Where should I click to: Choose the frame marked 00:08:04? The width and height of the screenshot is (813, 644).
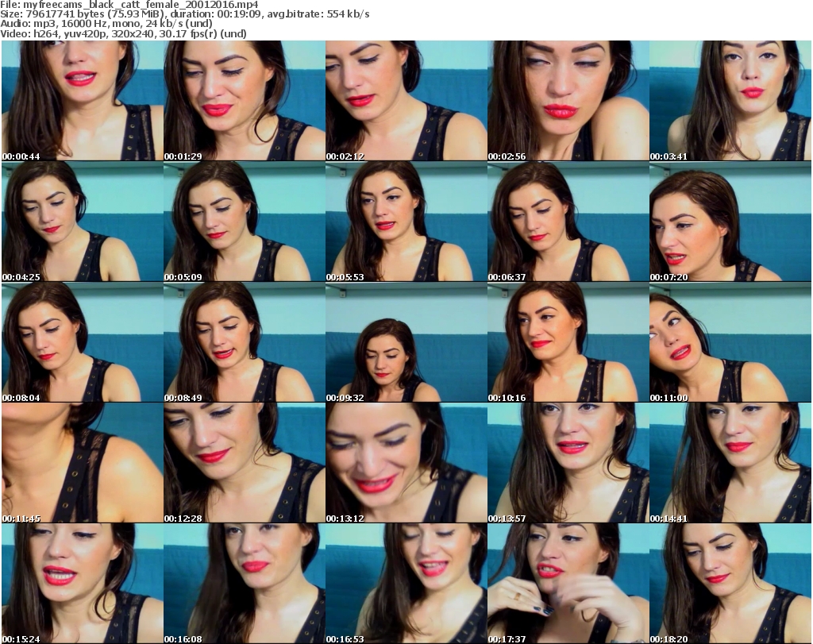83,342
